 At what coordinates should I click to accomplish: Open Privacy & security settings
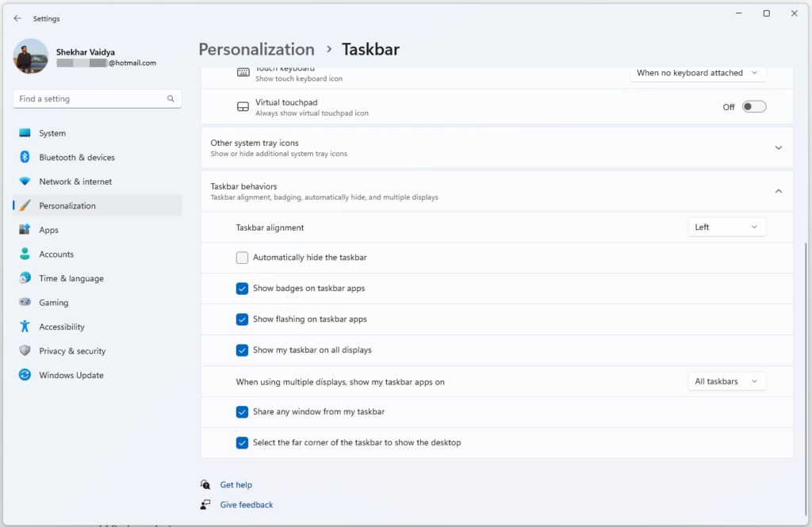coord(72,351)
